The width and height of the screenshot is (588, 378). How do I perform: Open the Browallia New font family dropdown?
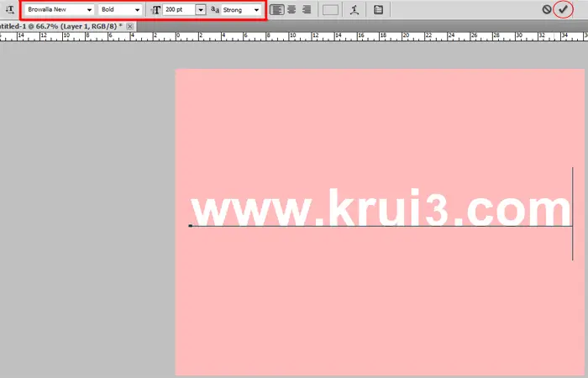pos(59,10)
